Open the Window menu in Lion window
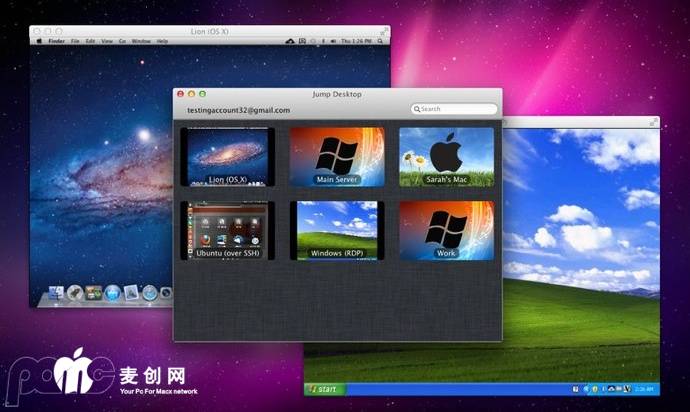 click(x=141, y=41)
